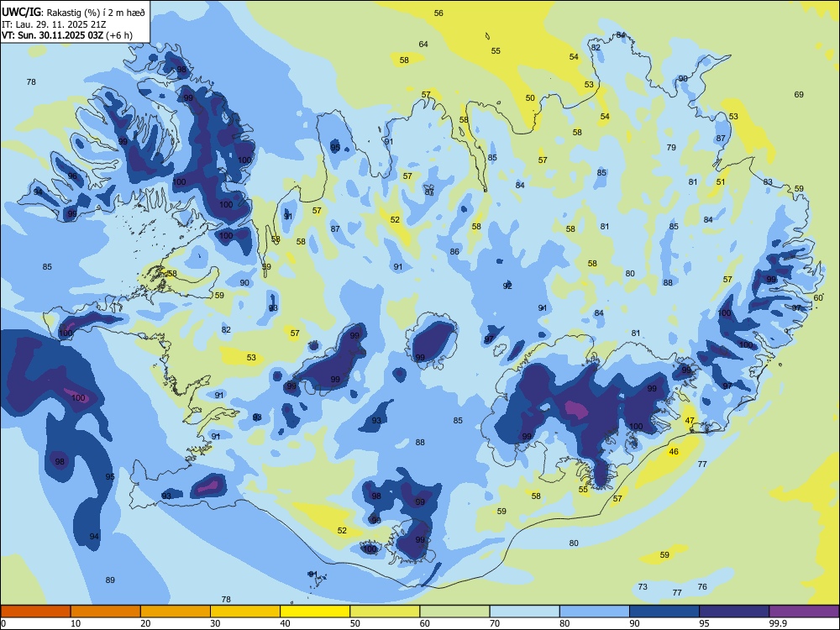Viewport: 840px width, 630px height.
Task: Click the 'VT: Sun. 30.11.2025 03Z (+6 h)' line
Action: tap(67, 35)
